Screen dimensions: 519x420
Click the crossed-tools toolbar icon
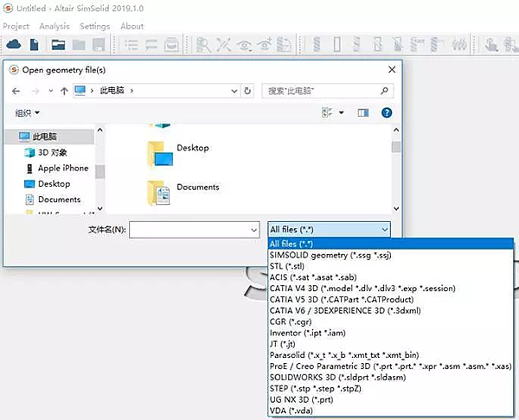point(224,44)
